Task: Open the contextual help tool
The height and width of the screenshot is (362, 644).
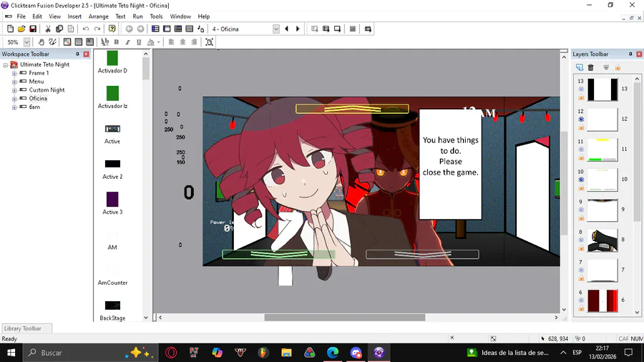Action: (112, 29)
